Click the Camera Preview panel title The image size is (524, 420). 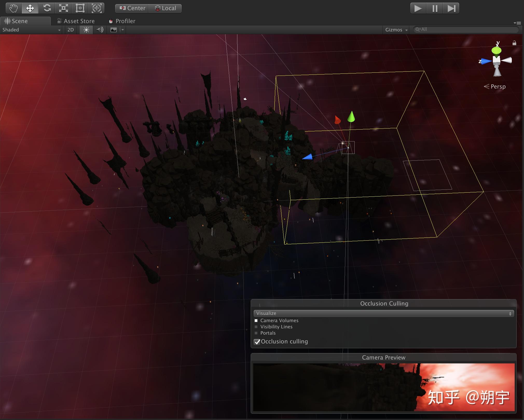tap(384, 357)
